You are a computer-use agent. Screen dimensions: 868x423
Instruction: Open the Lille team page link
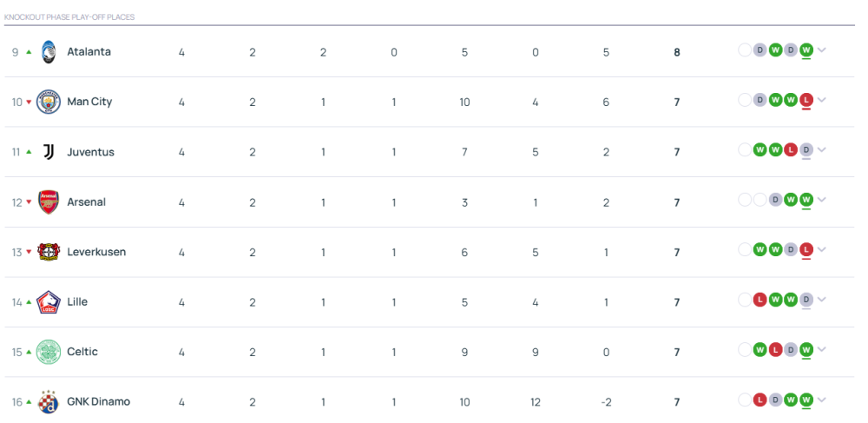point(77,302)
